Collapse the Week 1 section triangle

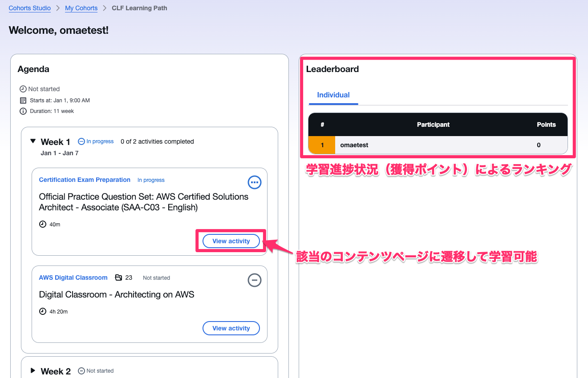pyautogui.click(x=33, y=141)
